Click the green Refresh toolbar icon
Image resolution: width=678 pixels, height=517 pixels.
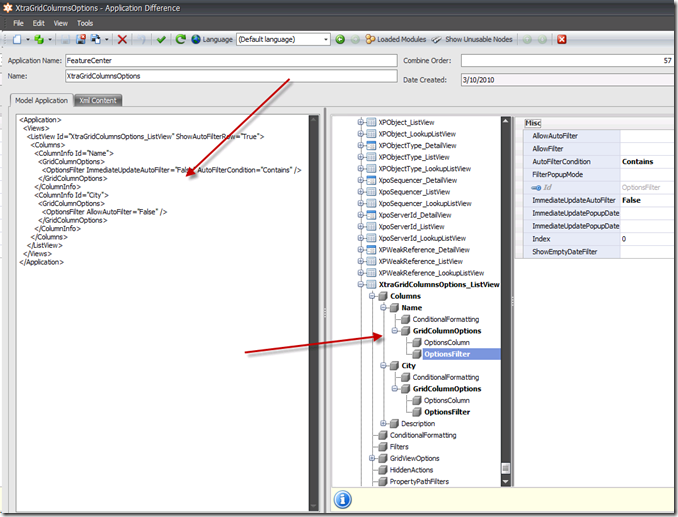180,39
